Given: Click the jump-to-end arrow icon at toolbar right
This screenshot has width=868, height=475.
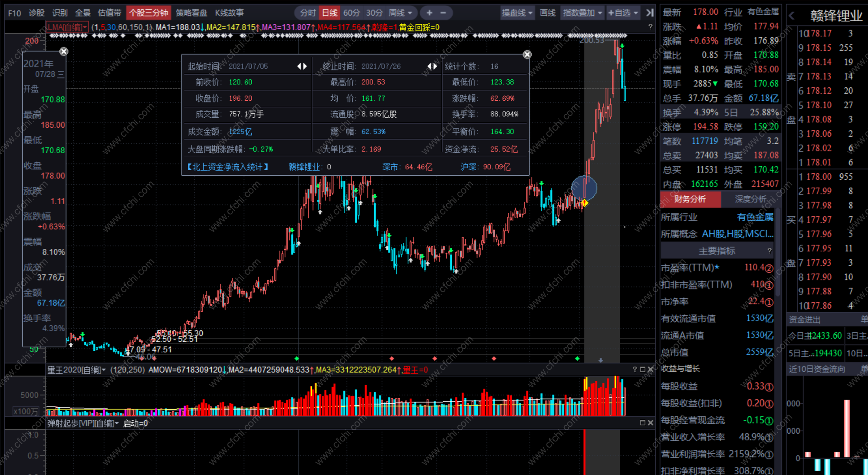Looking at the screenshot, I should (649, 13).
